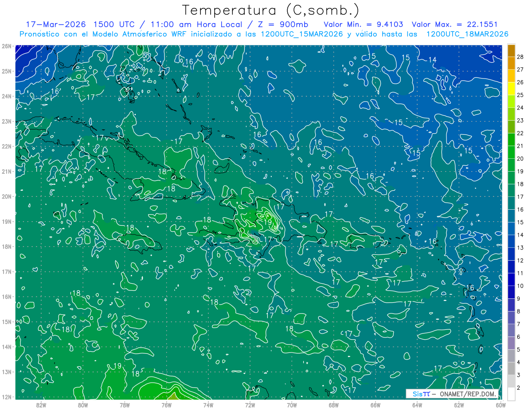The width and height of the screenshot is (532, 411).
Task: Pick the orange color bar segment between 27 and 28
Action: pyautogui.click(x=511, y=63)
